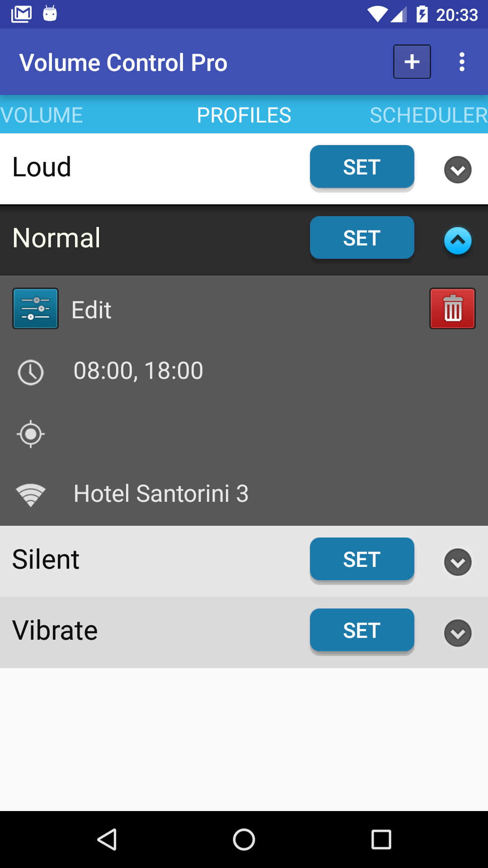The width and height of the screenshot is (488, 868).
Task: Tap the clock schedule icon
Action: pyautogui.click(x=31, y=373)
